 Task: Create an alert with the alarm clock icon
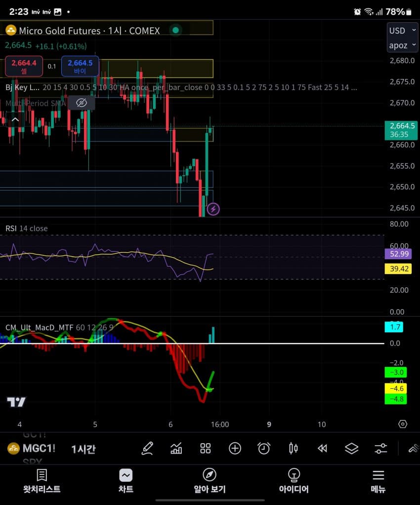point(264,448)
